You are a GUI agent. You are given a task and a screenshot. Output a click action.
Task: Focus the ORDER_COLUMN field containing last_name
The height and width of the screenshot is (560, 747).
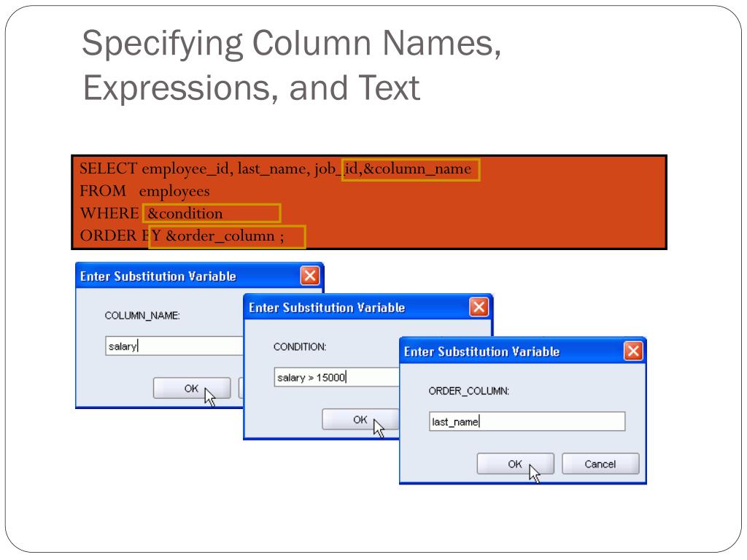pyautogui.click(x=527, y=421)
